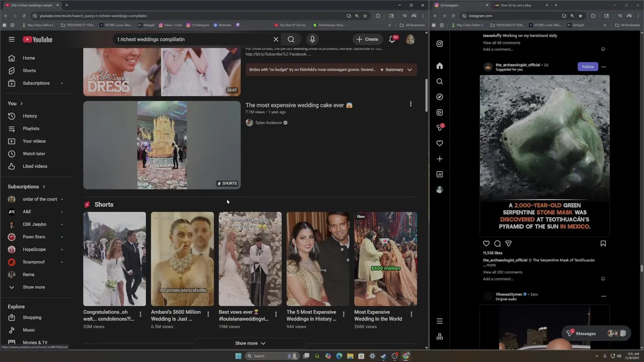Open the Say Yes to the Dress thumbnail
Viewport: 644px width, 362px height.
(162, 72)
